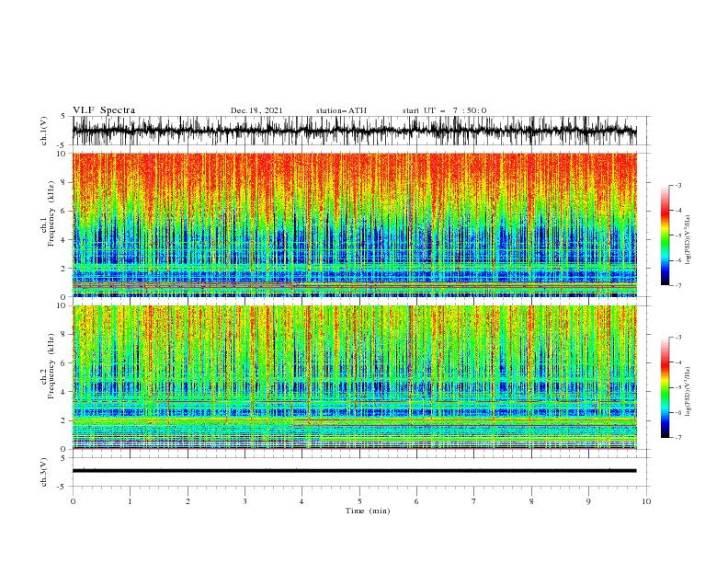
Task: Click the ch.1 spectrogram color scale bar
Action: 665,236
